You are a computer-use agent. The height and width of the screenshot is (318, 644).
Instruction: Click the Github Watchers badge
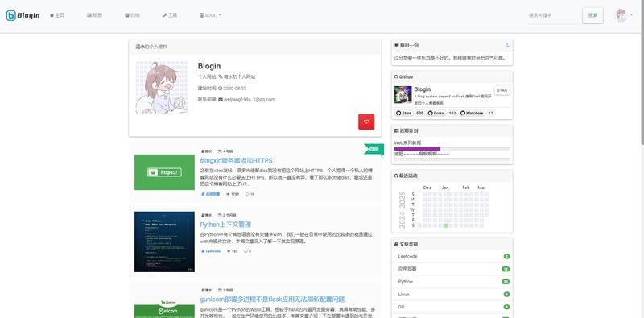472,113
